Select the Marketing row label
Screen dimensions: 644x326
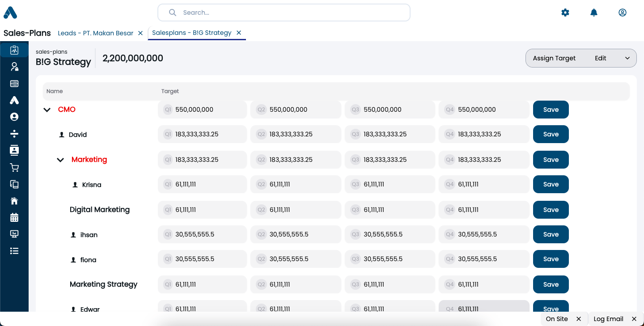89,160
